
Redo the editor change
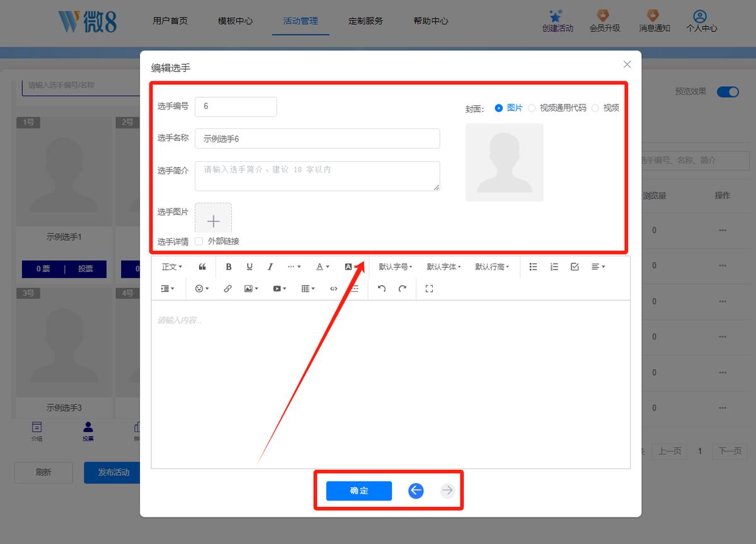point(402,288)
